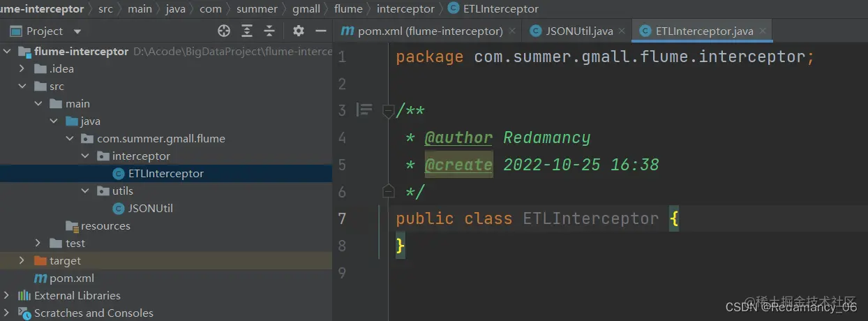Click the External Libraries bar-chart icon
The height and width of the screenshot is (321, 868).
pos(24,295)
